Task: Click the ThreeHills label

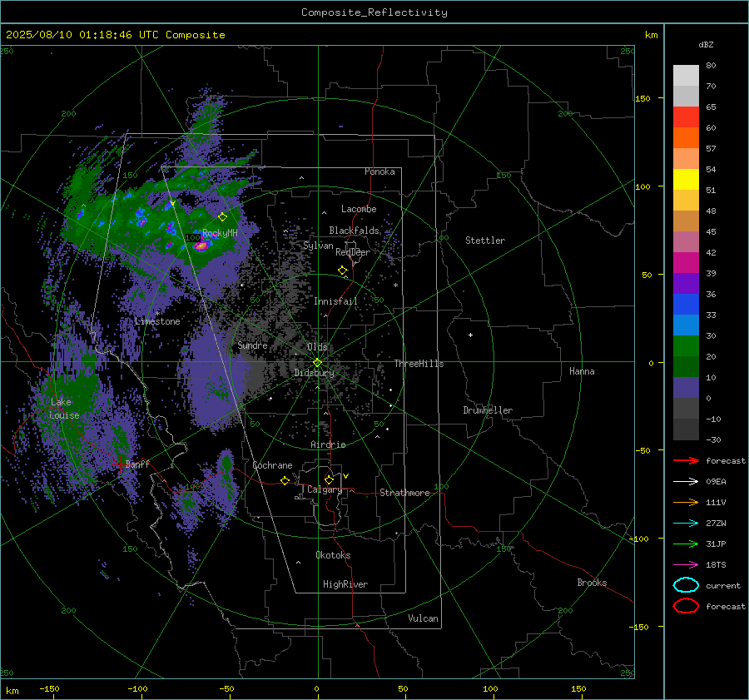Action: pyautogui.click(x=419, y=364)
